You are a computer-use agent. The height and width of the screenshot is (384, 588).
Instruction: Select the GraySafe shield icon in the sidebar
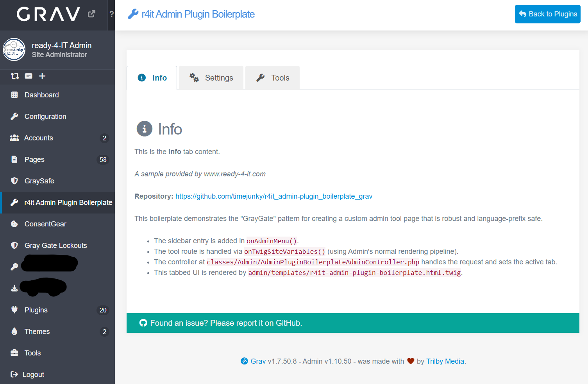14,181
